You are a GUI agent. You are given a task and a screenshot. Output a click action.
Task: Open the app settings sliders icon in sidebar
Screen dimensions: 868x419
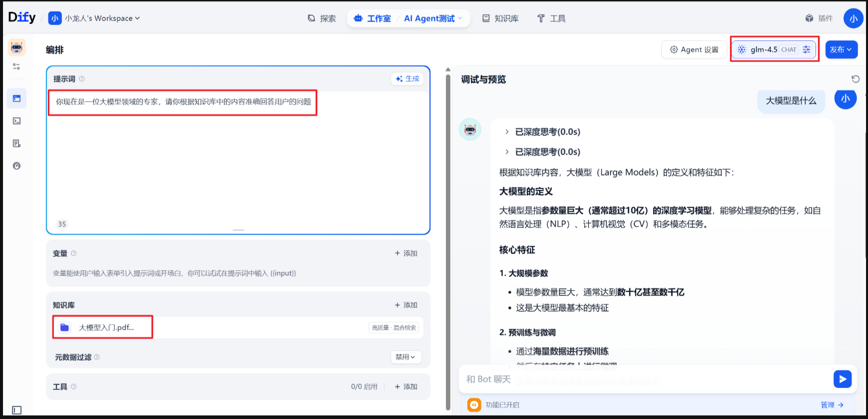point(16,66)
